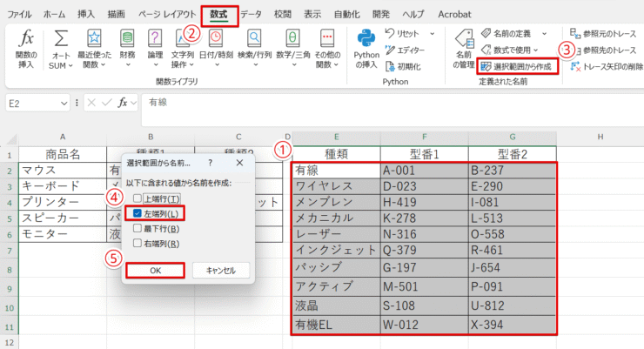Select cell containing S-108
Image resolution: width=644 pixels, height=349 pixels.
point(425,305)
